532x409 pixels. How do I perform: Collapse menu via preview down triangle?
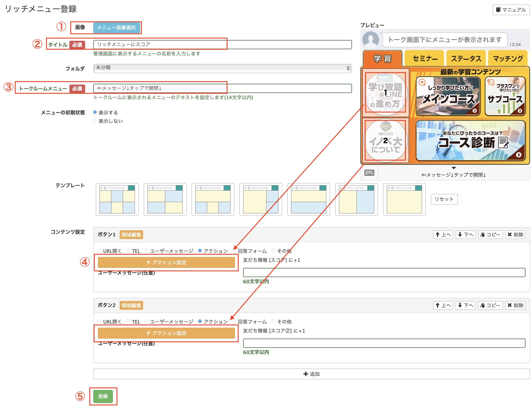(454, 168)
